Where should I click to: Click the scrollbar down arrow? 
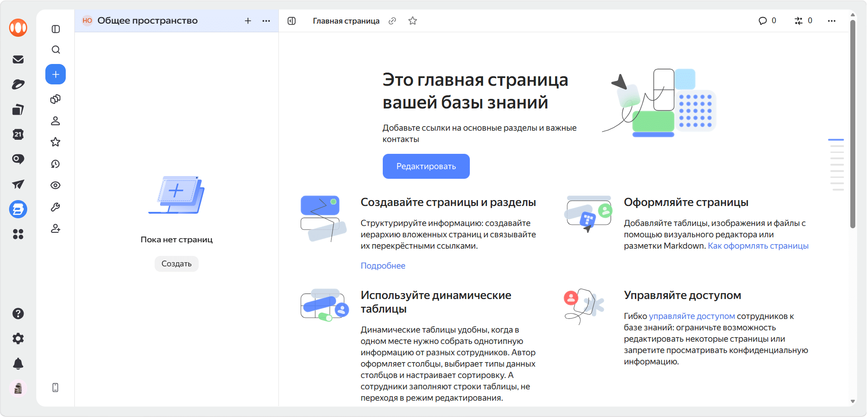tap(853, 402)
